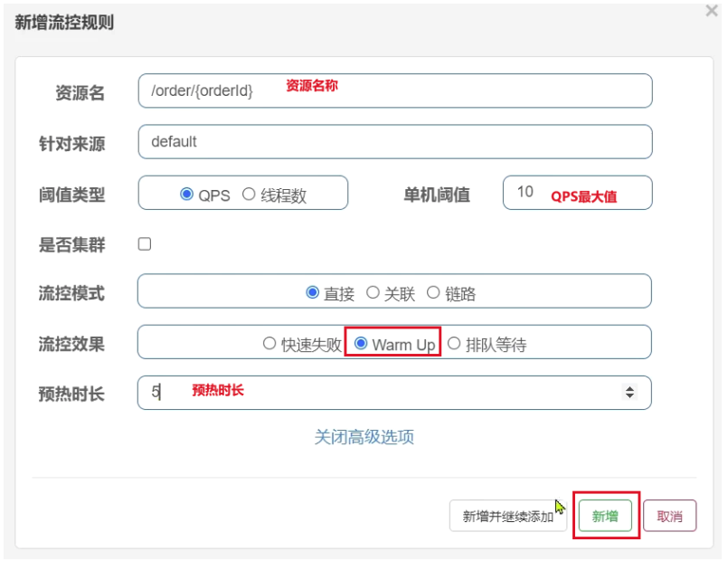
Task: Click the green 新增 button
Action: [x=605, y=516]
